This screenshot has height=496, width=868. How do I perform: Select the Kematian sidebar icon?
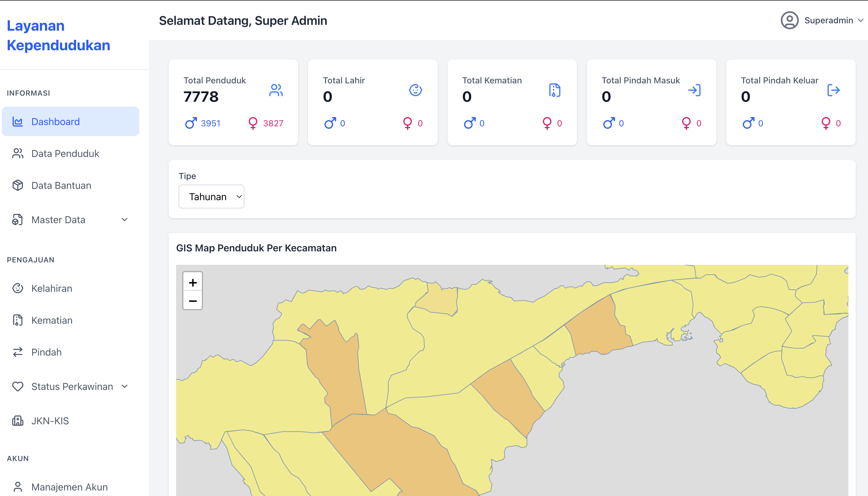(x=17, y=320)
